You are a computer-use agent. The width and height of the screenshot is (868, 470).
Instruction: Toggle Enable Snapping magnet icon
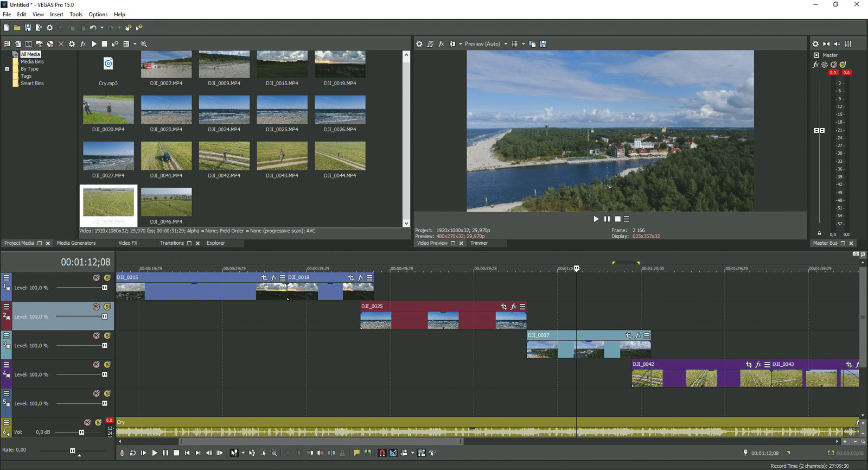(x=382, y=453)
